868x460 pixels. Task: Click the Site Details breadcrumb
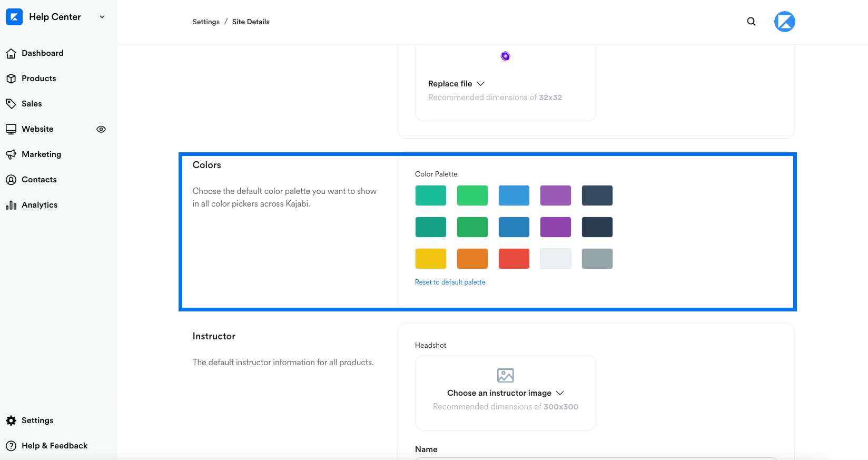(x=251, y=22)
